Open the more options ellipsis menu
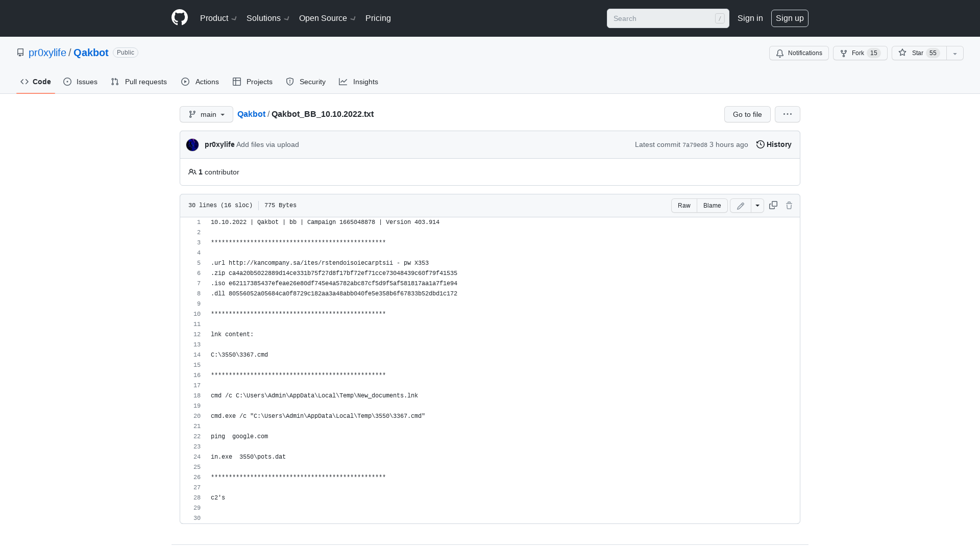Image resolution: width=980 pixels, height=551 pixels. [x=787, y=114]
